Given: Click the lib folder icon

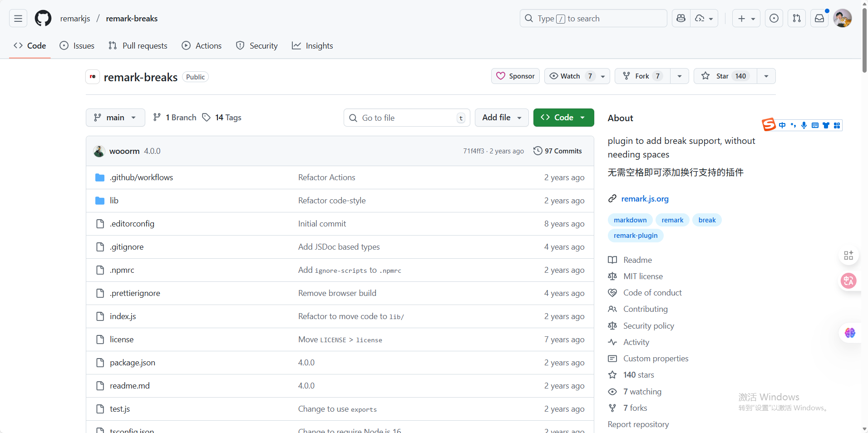Looking at the screenshot, I should pos(100,201).
